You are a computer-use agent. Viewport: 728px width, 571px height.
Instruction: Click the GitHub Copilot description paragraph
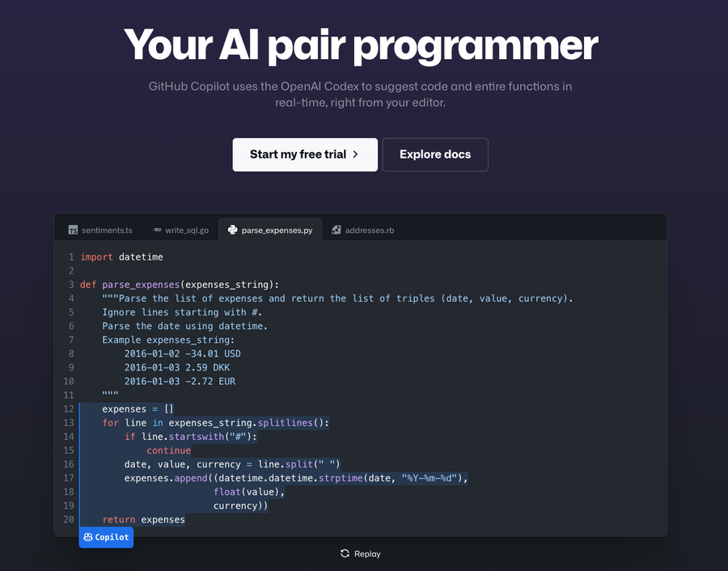[360, 95]
